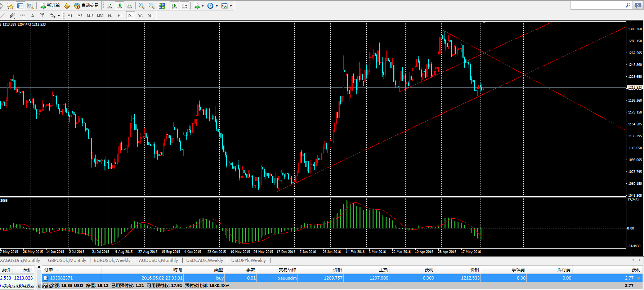This screenshot has height=290, width=644.
Task: Switch timeframe to M1
Action: coord(70,15)
